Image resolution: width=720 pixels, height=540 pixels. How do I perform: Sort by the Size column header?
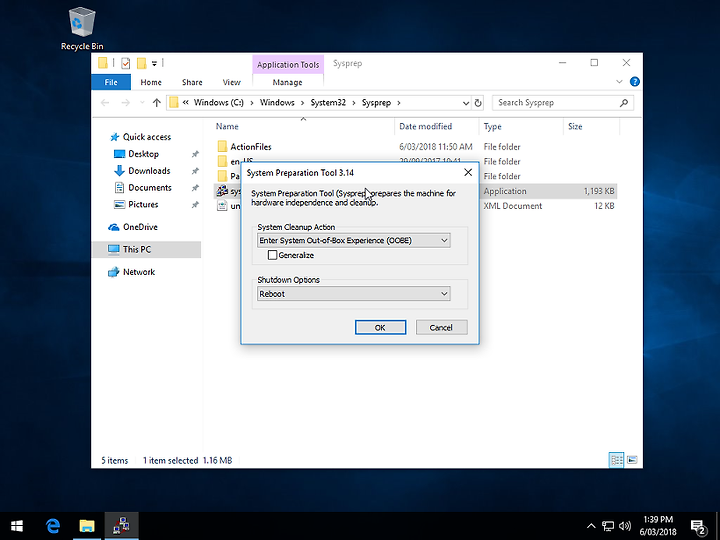(591, 126)
